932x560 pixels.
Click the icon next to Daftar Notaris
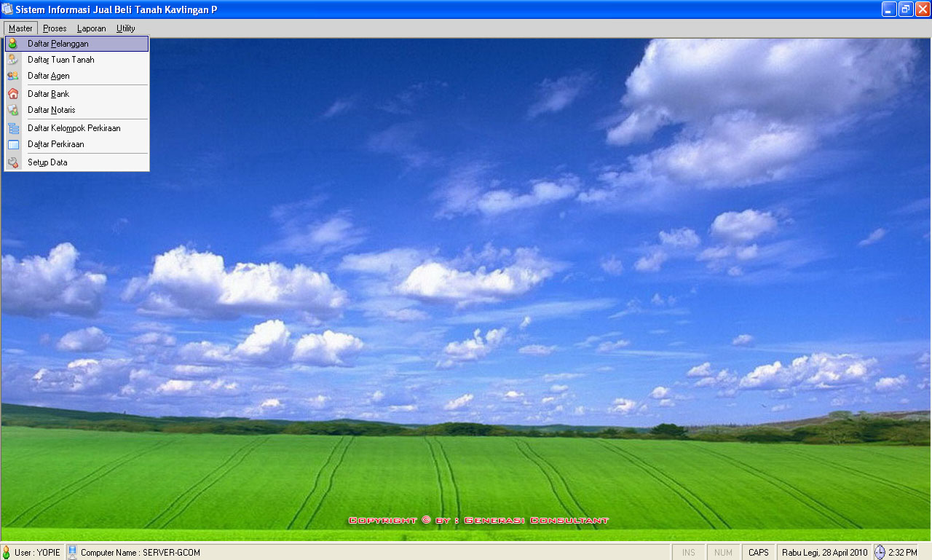13,110
